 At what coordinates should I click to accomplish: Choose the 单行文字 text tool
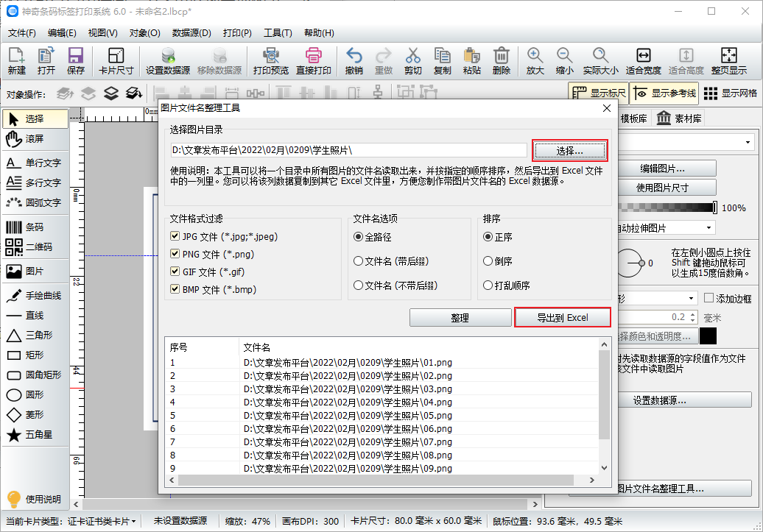click(x=35, y=163)
